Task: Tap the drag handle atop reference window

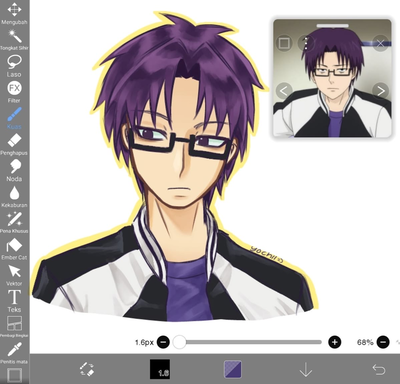Action: (332, 25)
